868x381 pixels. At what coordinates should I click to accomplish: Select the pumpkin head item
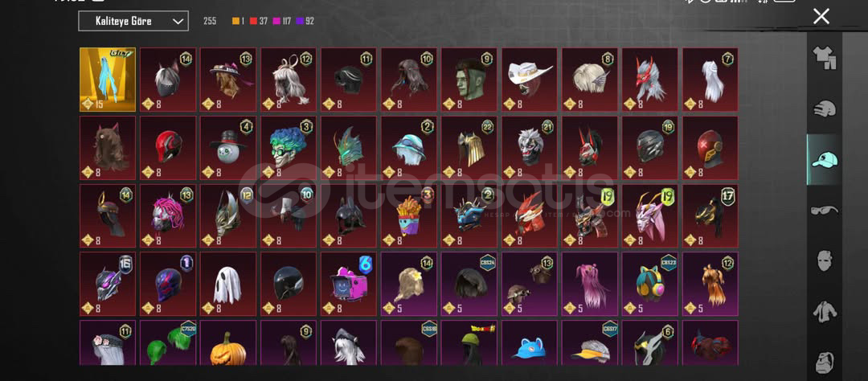tap(228, 342)
